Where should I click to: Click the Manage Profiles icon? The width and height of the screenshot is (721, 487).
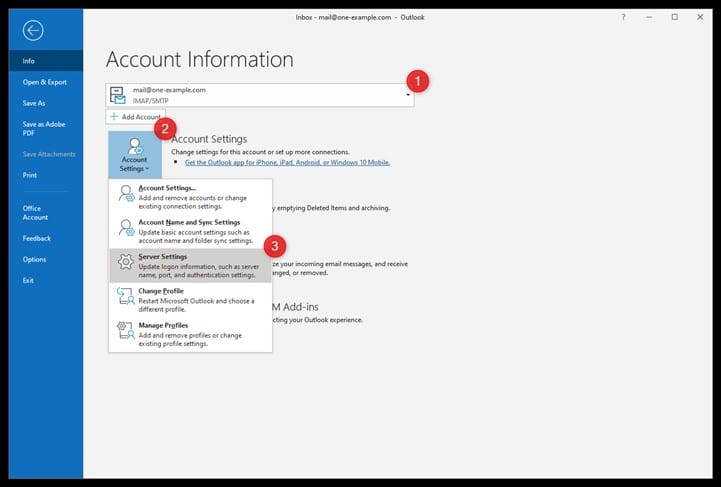[x=125, y=330]
